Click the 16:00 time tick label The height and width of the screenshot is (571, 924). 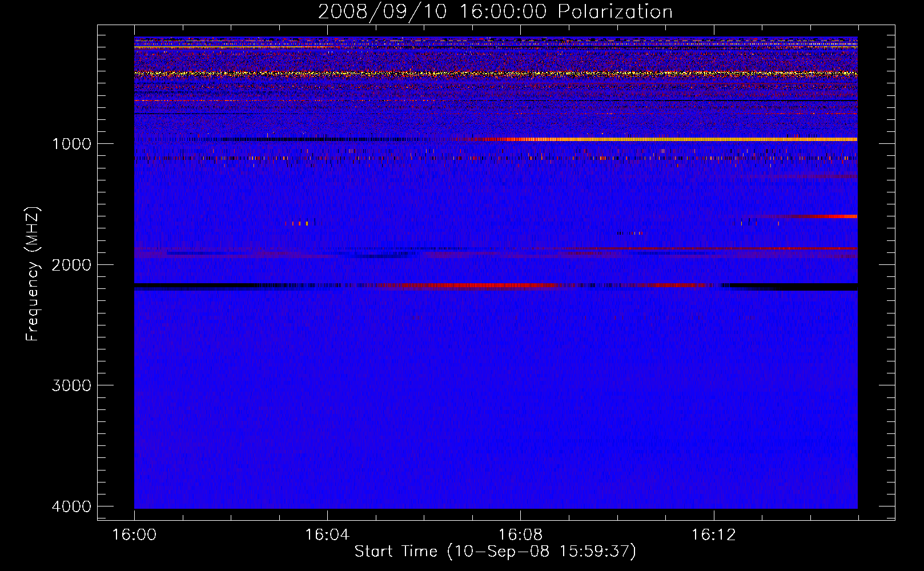[x=134, y=535]
